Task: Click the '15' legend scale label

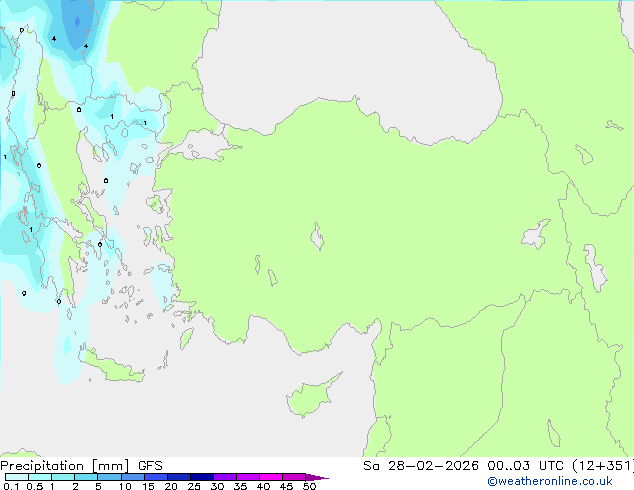Action: pyautogui.click(x=148, y=486)
